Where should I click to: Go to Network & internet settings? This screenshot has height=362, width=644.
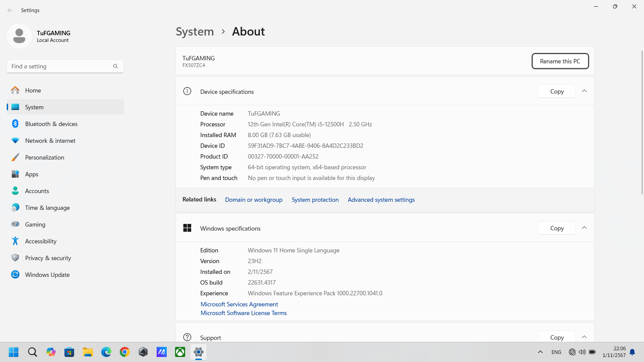click(x=65, y=140)
